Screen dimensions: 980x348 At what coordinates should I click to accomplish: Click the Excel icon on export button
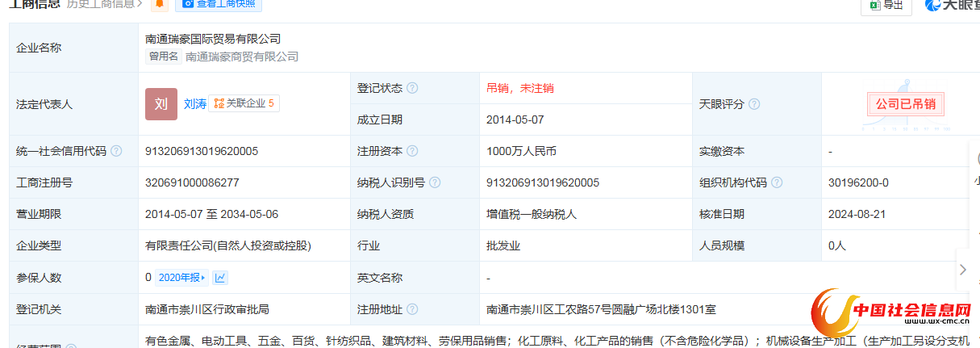(874, 5)
